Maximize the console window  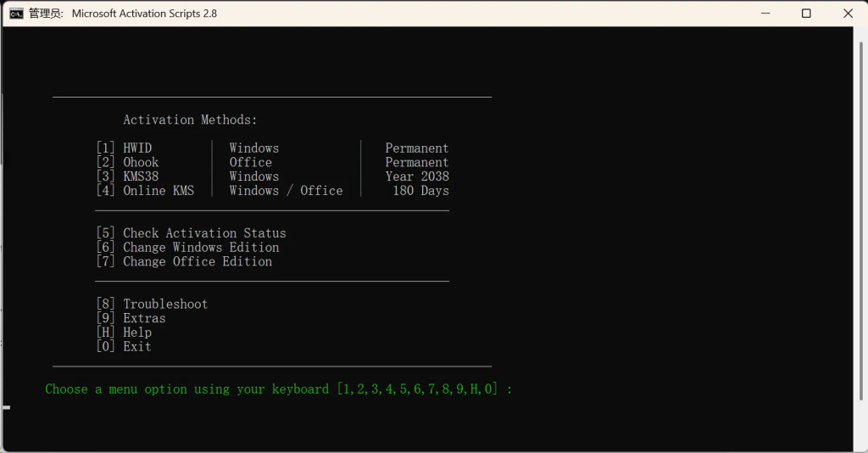(807, 14)
